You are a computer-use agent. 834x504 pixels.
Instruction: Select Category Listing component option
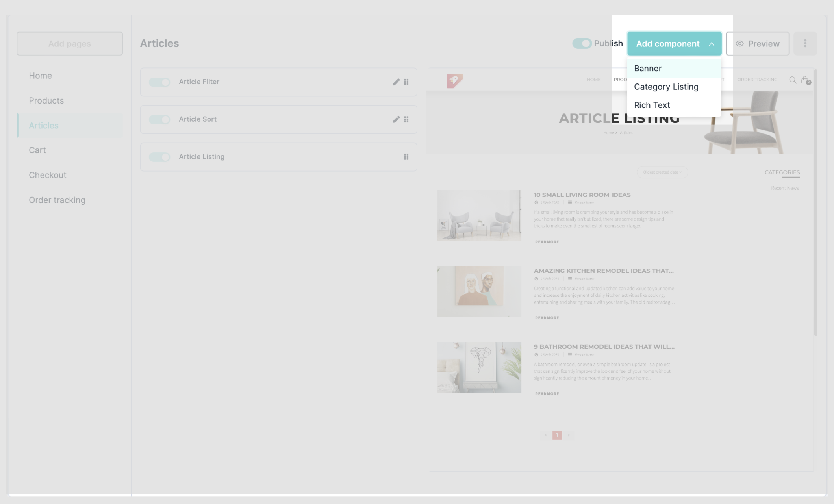coord(666,87)
